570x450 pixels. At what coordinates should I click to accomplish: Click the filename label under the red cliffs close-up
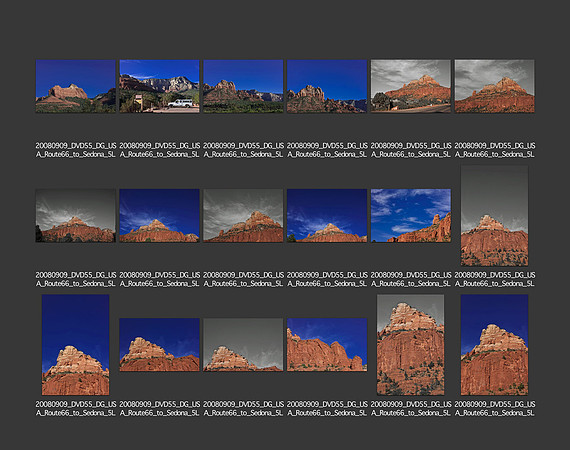point(327,409)
